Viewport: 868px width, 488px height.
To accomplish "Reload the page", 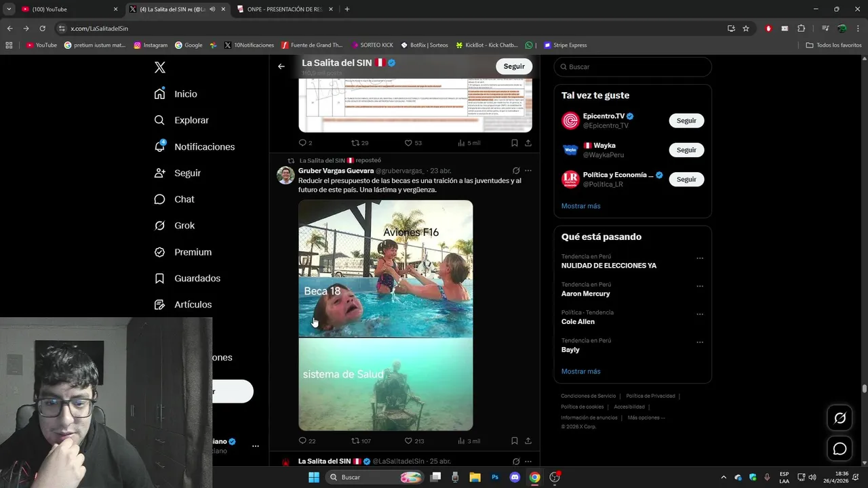I will (42, 28).
